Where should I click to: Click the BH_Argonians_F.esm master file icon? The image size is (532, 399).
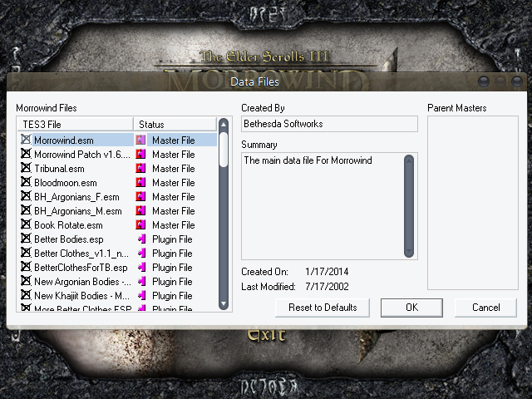click(x=140, y=196)
